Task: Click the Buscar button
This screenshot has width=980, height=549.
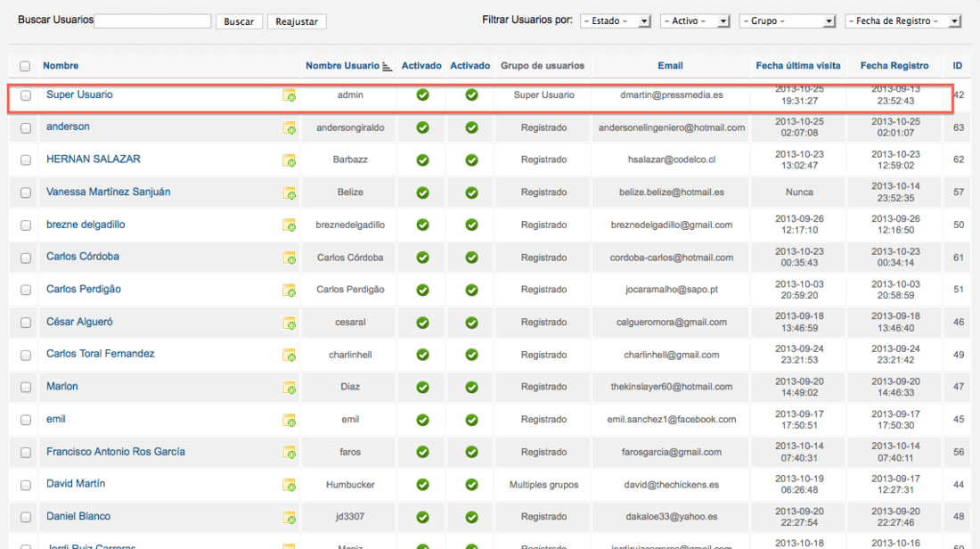Action: pyautogui.click(x=239, y=21)
